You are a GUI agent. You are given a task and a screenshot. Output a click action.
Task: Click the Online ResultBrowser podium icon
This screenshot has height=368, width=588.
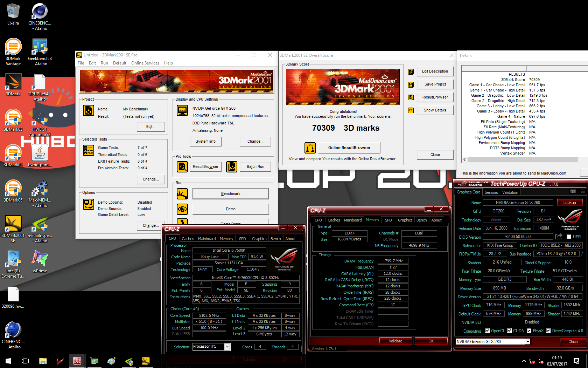tap(310, 148)
